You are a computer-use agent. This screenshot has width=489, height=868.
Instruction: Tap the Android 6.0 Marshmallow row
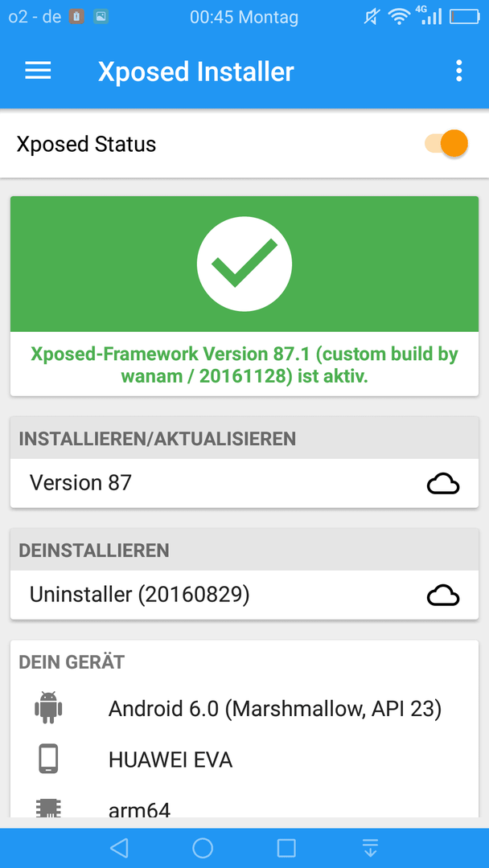(x=244, y=709)
